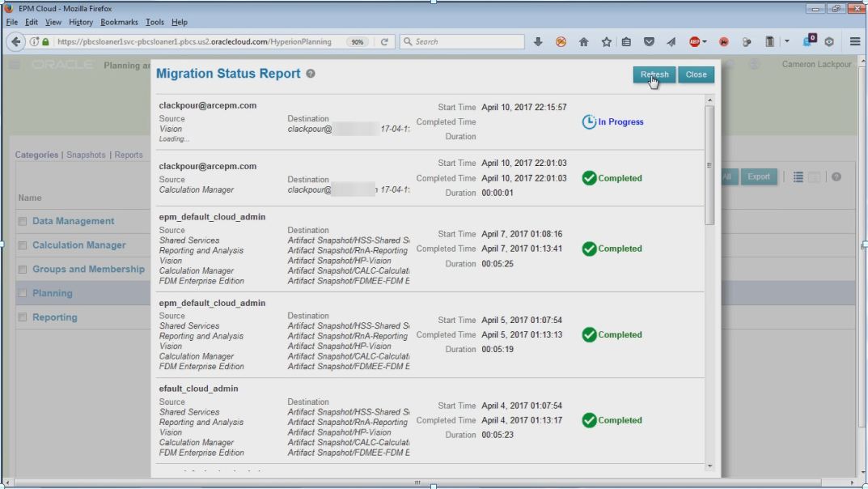Click the downloads arrow icon
Viewport: 868px width, 489px height.
tap(538, 42)
